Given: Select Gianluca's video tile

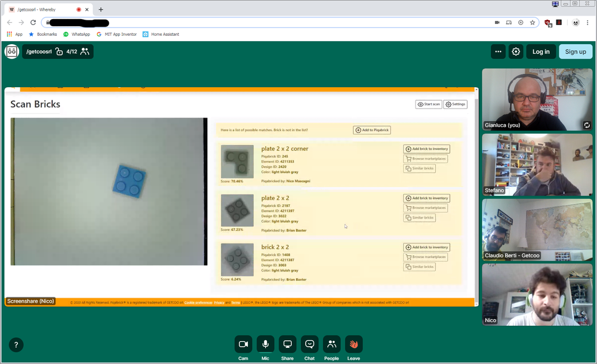Looking at the screenshot, I should click(x=537, y=100).
